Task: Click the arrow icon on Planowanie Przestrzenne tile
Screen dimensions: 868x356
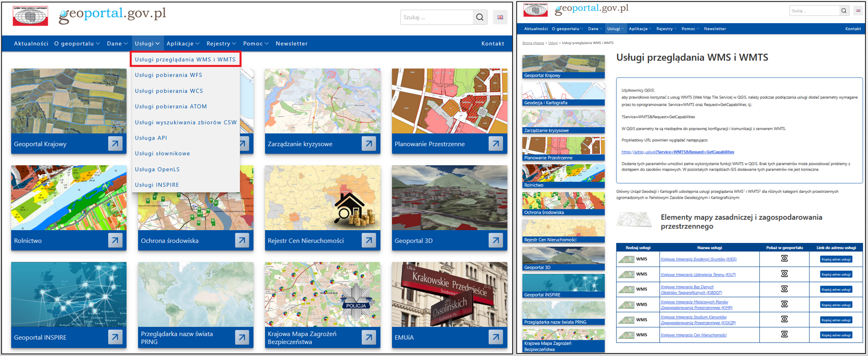Action: [495, 144]
